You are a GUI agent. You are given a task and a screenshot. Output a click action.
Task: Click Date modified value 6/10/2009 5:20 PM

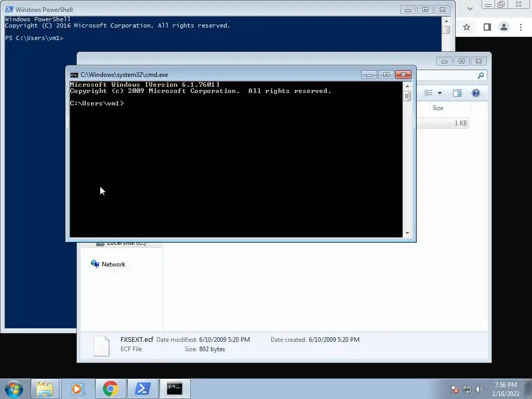(224, 340)
